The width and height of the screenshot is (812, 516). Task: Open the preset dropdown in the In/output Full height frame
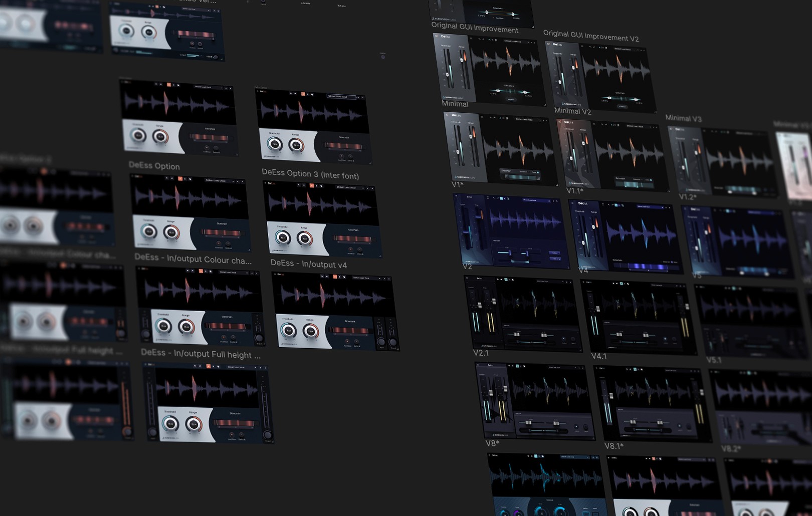tap(242, 367)
